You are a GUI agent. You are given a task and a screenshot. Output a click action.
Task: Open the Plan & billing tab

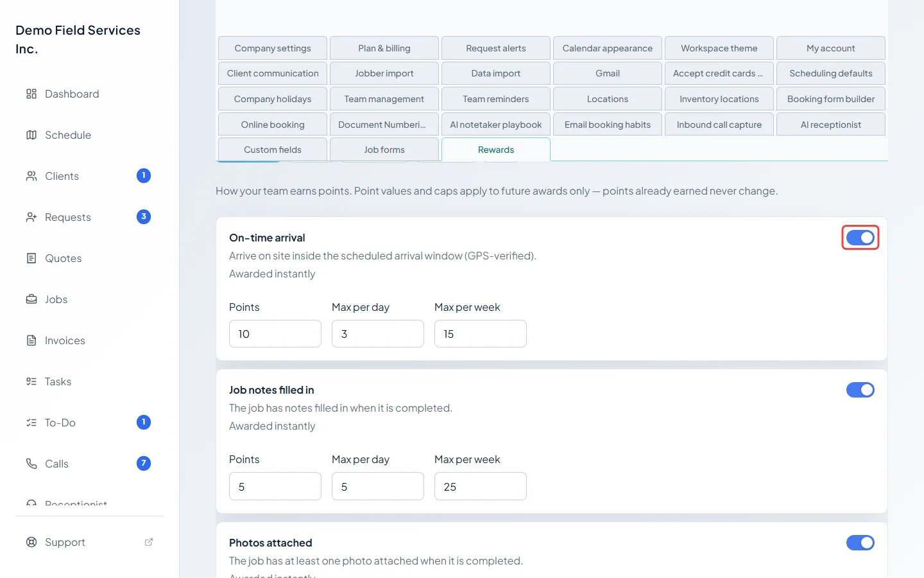coord(384,48)
